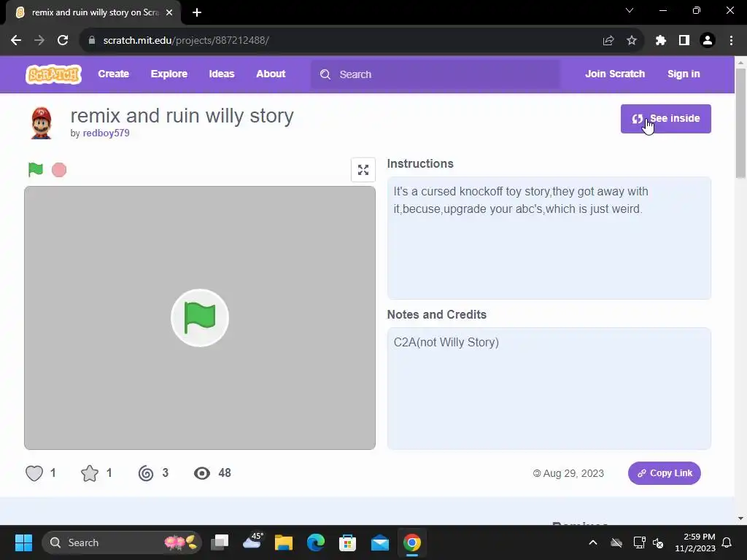Click the Chrome taskbar icon

[412, 542]
